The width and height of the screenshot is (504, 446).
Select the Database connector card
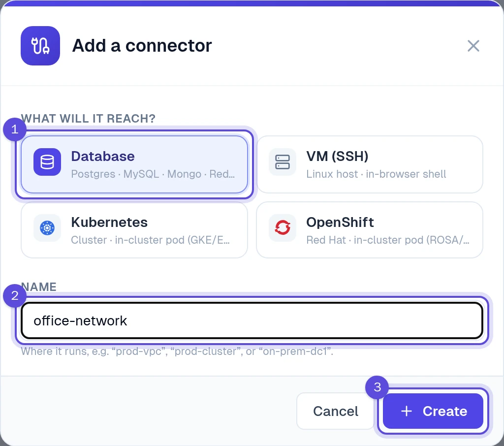(x=134, y=164)
